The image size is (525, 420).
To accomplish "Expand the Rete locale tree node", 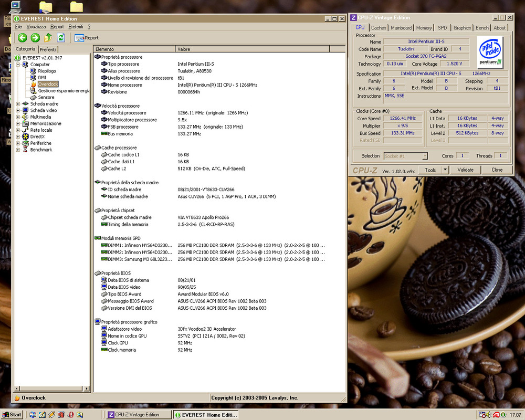I will [x=18, y=130].
